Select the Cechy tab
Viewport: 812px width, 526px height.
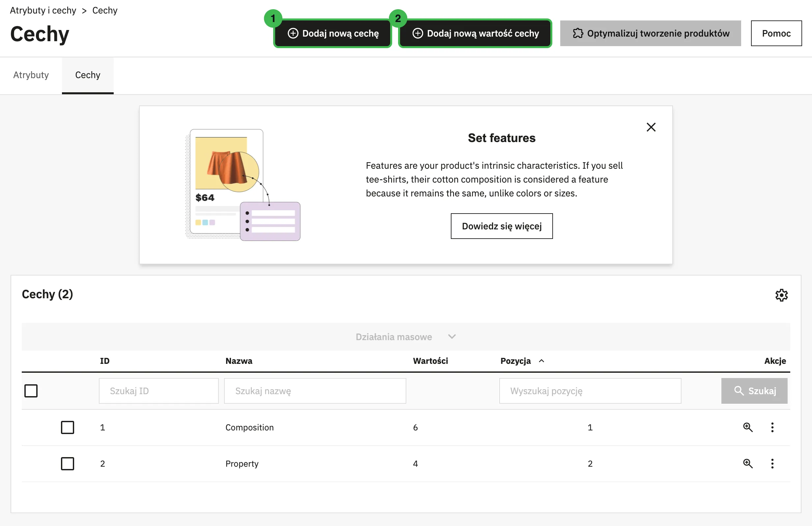coord(88,75)
